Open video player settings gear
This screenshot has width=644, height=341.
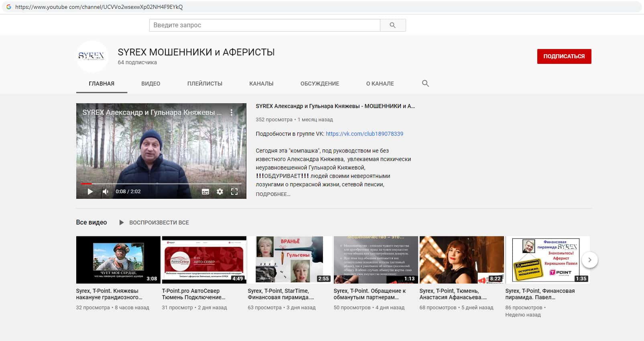click(220, 192)
